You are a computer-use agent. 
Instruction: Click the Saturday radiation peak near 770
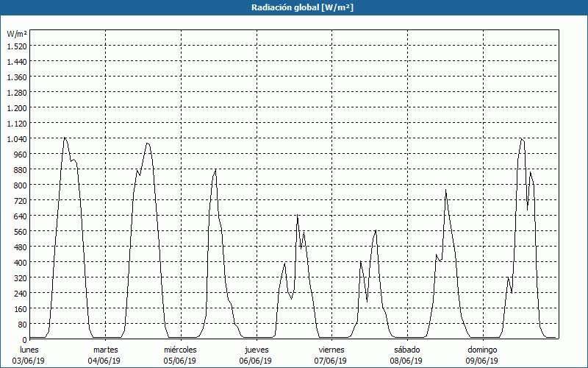pos(446,190)
